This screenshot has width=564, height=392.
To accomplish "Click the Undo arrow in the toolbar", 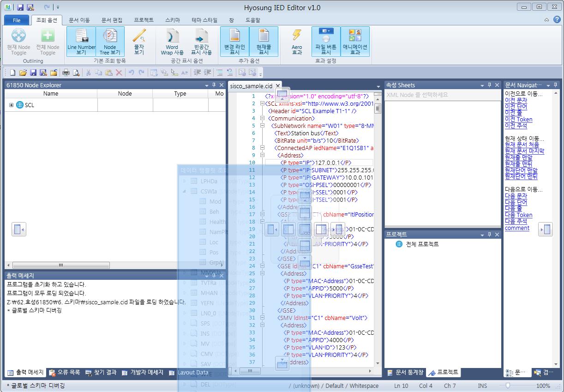I will [131, 72].
